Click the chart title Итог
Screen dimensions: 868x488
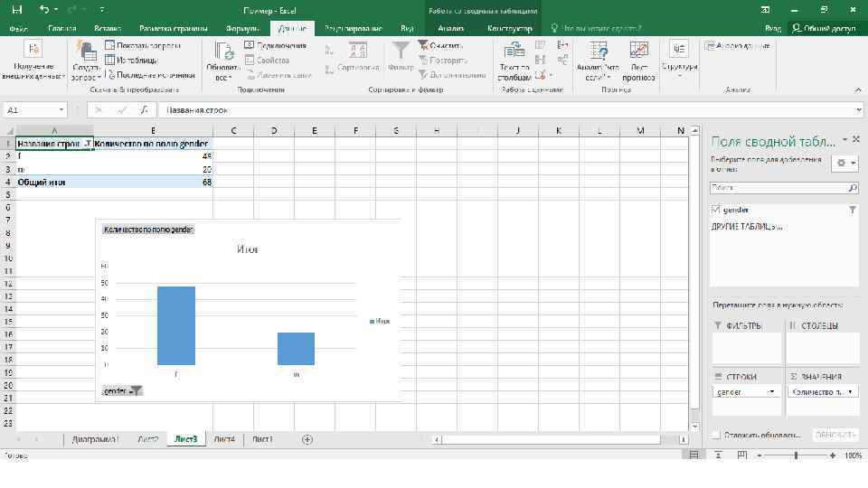[248, 249]
